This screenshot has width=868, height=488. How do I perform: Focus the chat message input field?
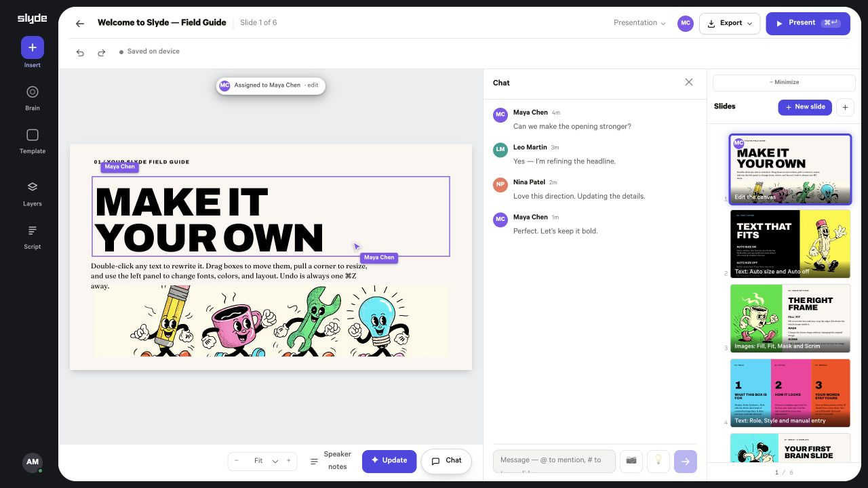[554, 461]
